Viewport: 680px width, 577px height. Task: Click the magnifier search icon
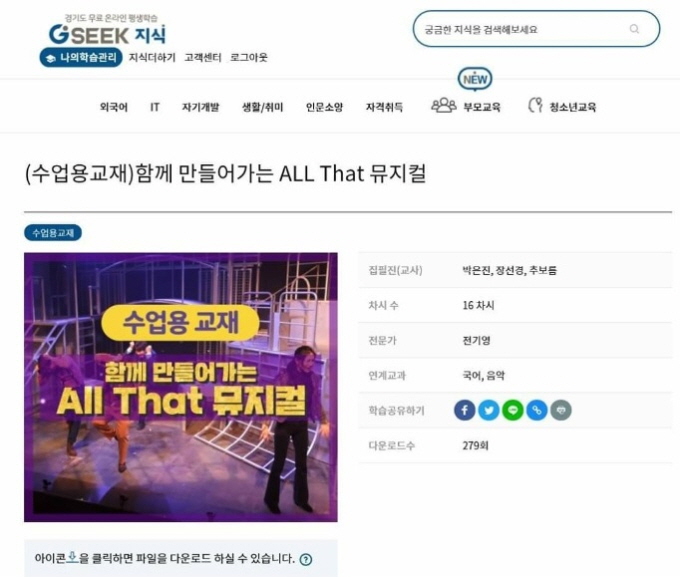click(x=634, y=29)
